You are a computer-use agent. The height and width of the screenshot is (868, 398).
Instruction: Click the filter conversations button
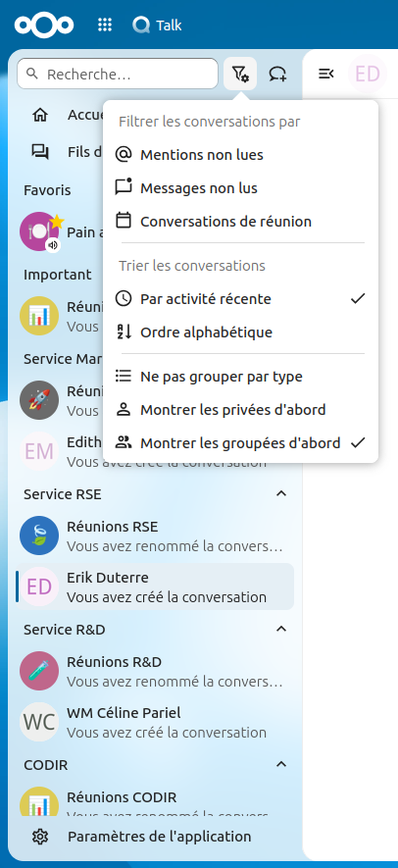pos(240,74)
